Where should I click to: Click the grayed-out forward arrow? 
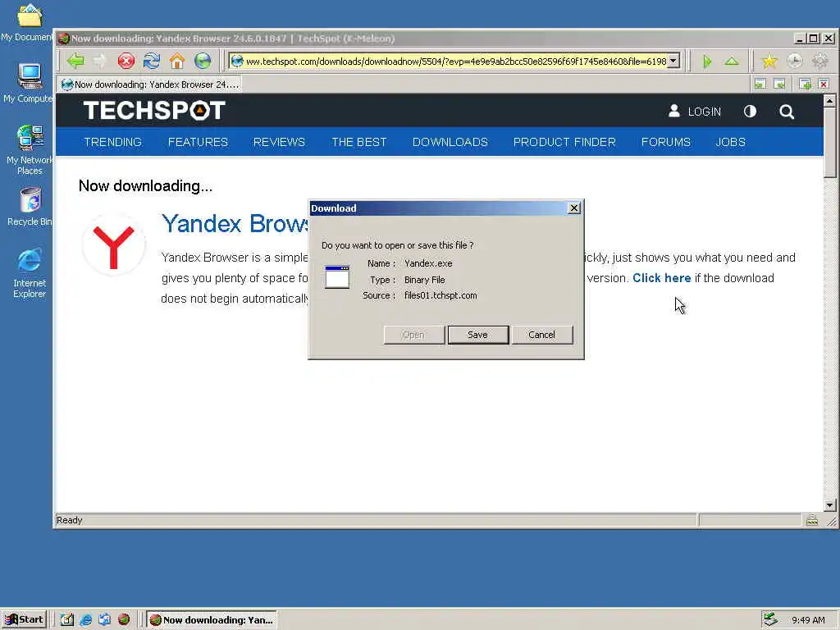(x=100, y=61)
